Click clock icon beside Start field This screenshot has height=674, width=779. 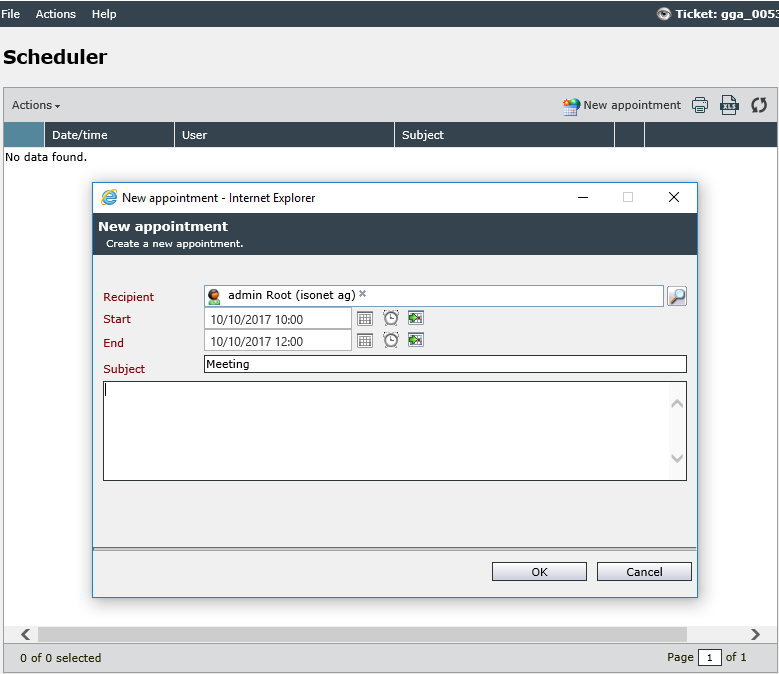tap(391, 318)
